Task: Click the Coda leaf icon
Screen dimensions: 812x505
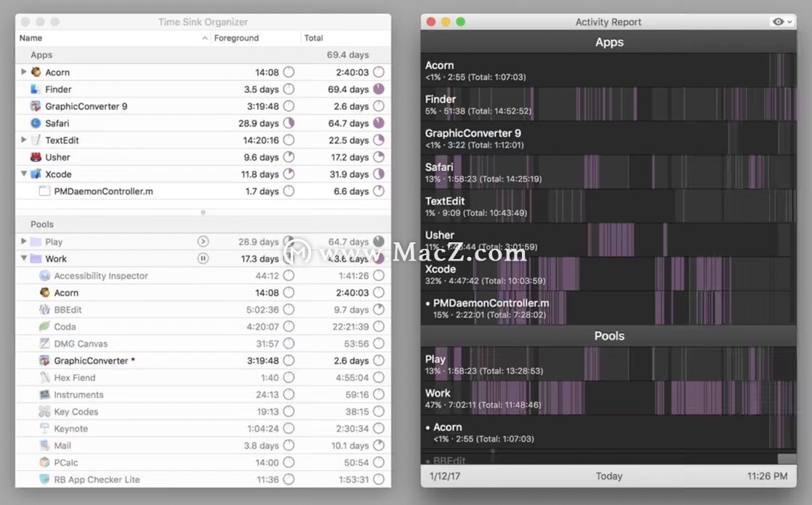Action: pyautogui.click(x=44, y=327)
